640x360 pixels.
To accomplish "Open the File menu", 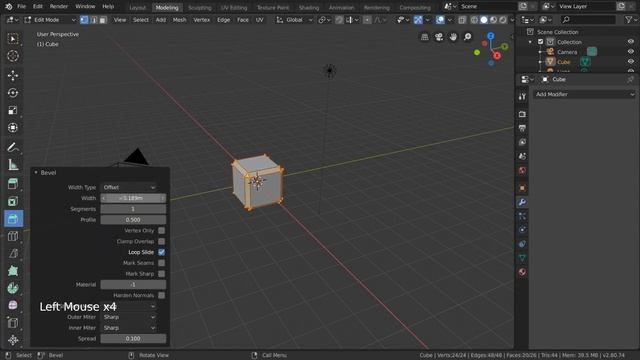I will [22, 7].
